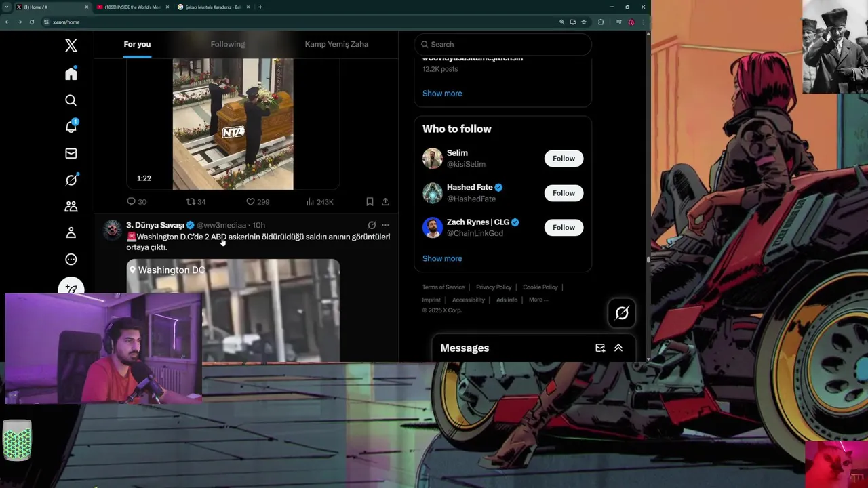Click the X logo in sidebar
Image resolution: width=868 pixels, height=488 pixels.
[71, 45]
